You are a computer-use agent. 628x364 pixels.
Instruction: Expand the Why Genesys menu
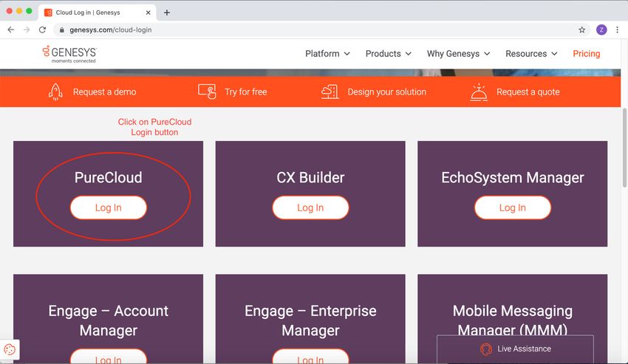[x=458, y=54]
